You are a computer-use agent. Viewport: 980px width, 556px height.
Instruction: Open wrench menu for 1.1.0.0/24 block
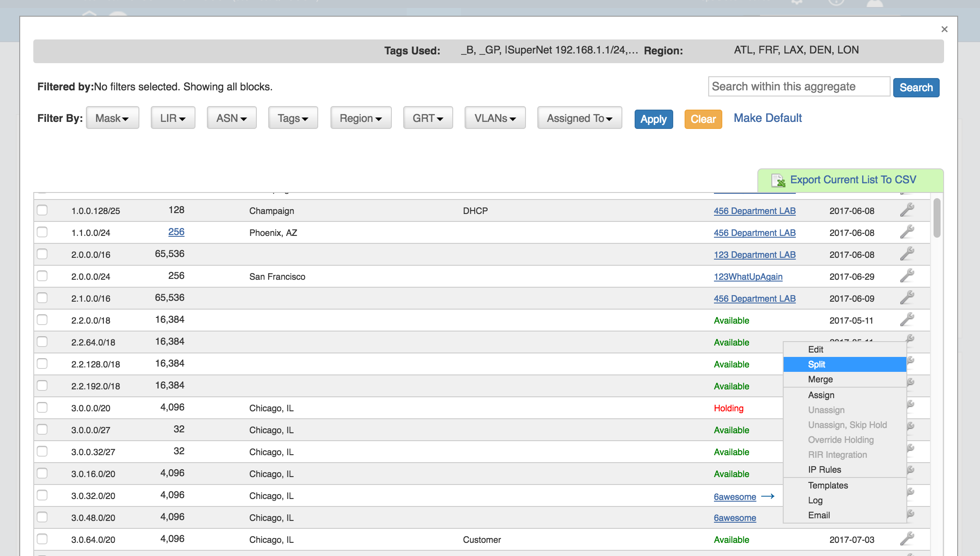[x=907, y=232]
